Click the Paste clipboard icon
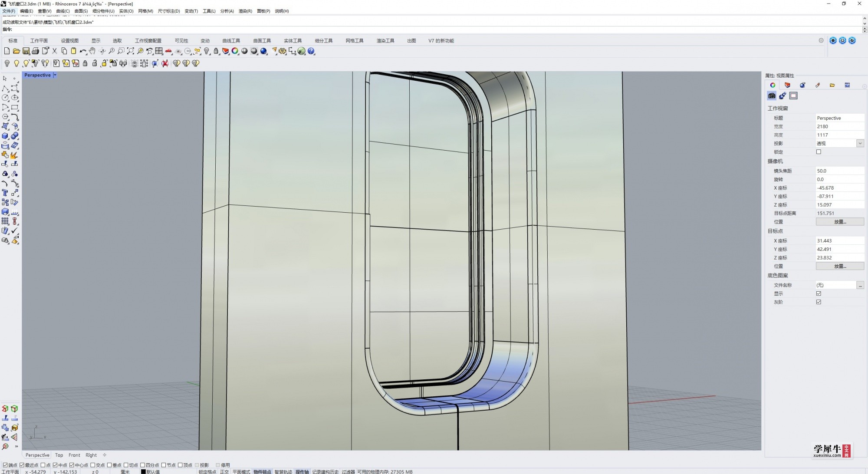868x474 pixels. coord(74,51)
